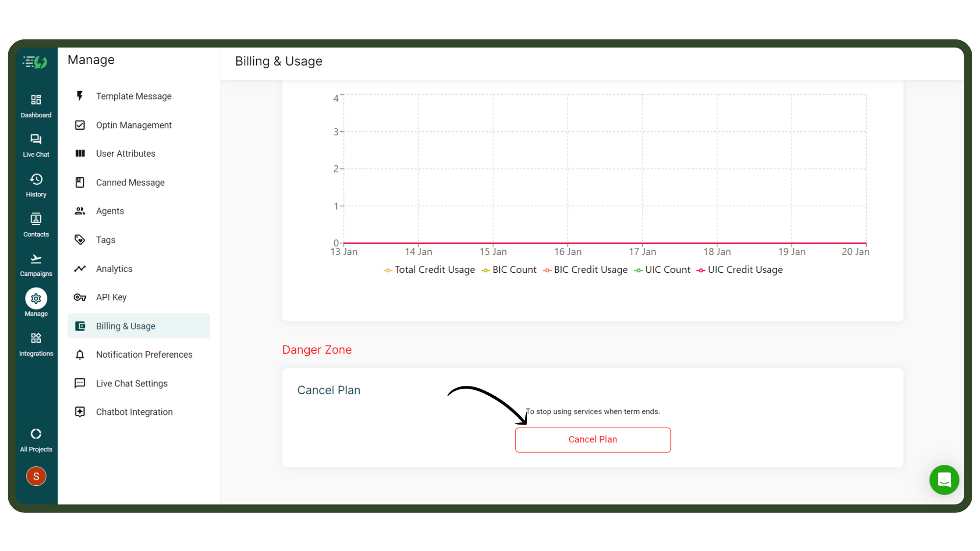Click the user profile avatar icon
The height and width of the screenshot is (551, 980).
click(36, 476)
